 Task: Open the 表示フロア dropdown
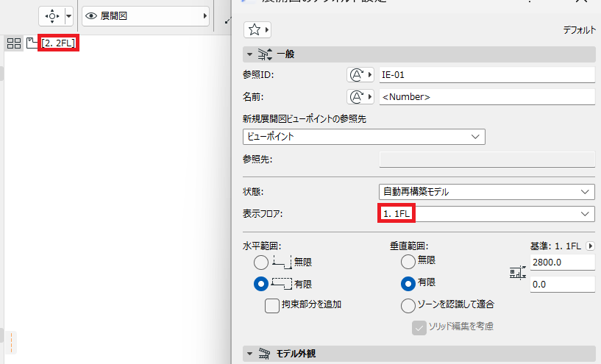(487, 214)
